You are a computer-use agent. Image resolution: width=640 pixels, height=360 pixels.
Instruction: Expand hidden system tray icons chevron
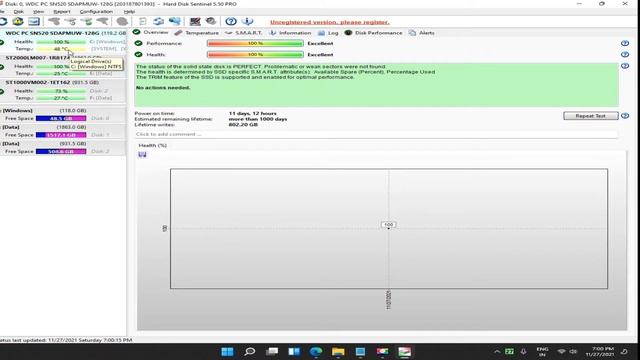click(497, 351)
